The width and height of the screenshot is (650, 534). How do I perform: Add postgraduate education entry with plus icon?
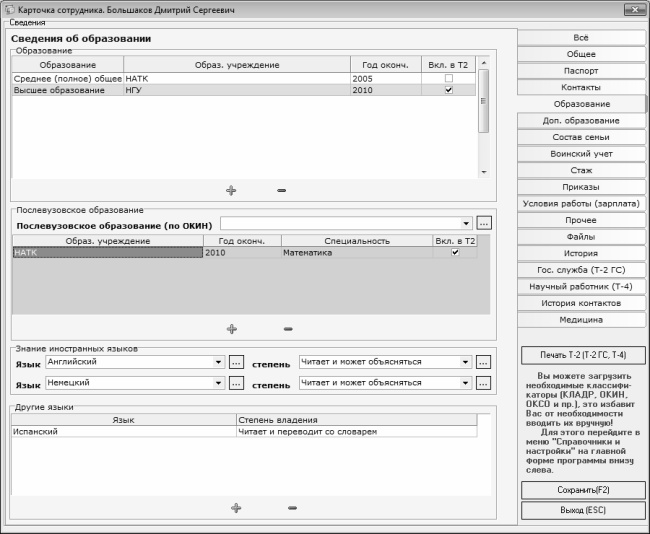point(231,328)
